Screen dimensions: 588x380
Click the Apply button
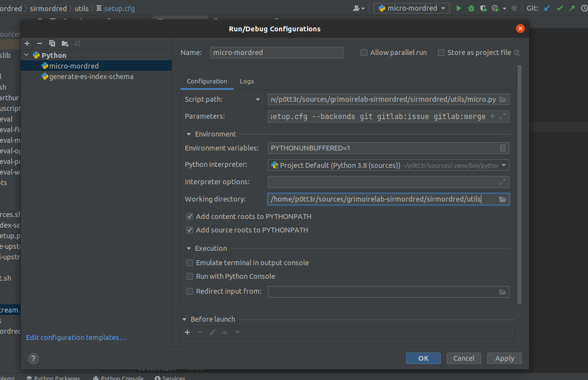[504, 358]
